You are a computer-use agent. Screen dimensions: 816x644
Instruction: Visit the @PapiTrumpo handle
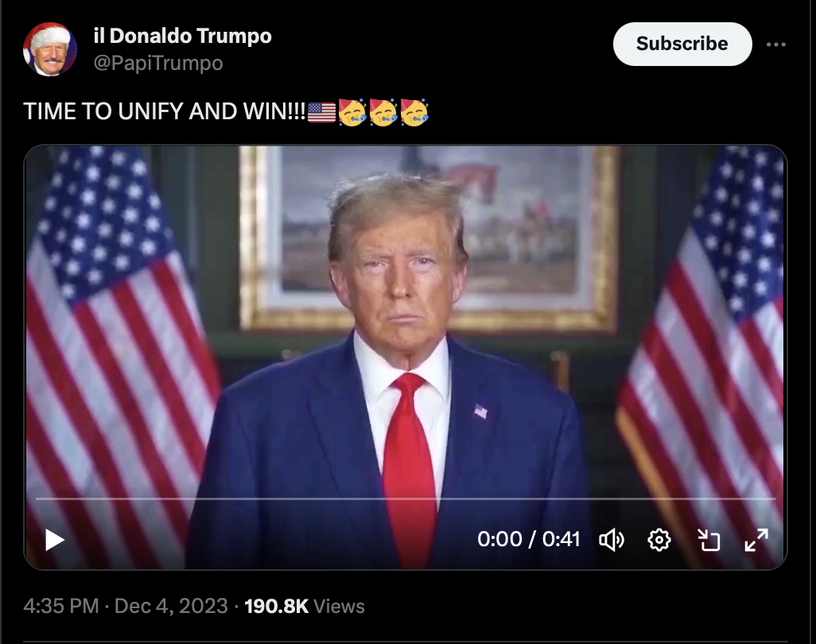[158, 63]
